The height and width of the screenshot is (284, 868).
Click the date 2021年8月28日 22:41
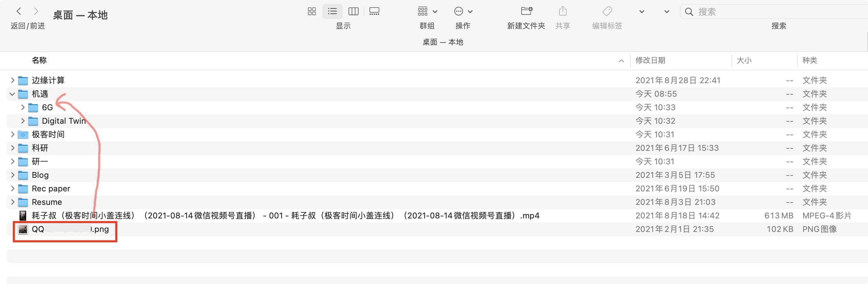point(678,80)
